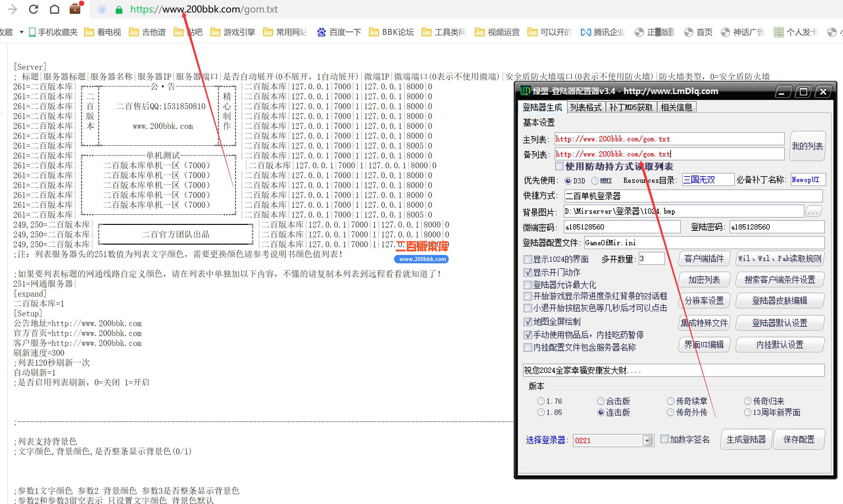Image resolution: width=843 pixels, height=504 pixels.
Task: Toggle 内挂配置文件包含服务器名称 checkbox
Action: pos(528,348)
